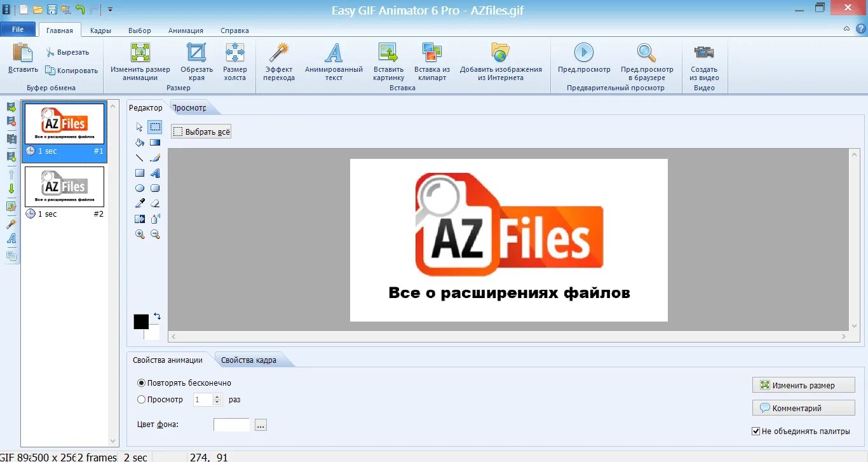The image size is (868, 462).
Task: Click Копировать copy in clipboard group
Action: tap(71, 71)
